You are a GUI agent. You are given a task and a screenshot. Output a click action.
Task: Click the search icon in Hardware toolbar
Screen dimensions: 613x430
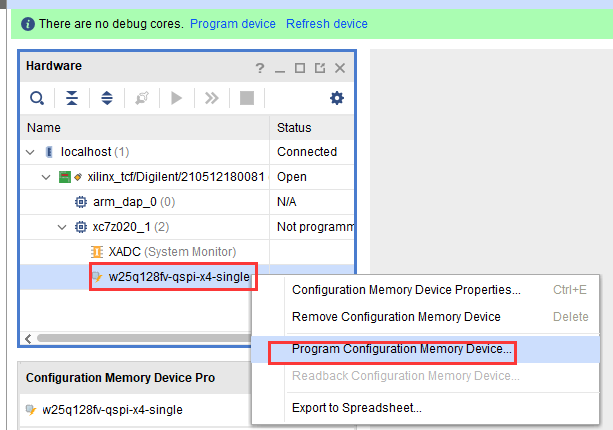point(37,98)
